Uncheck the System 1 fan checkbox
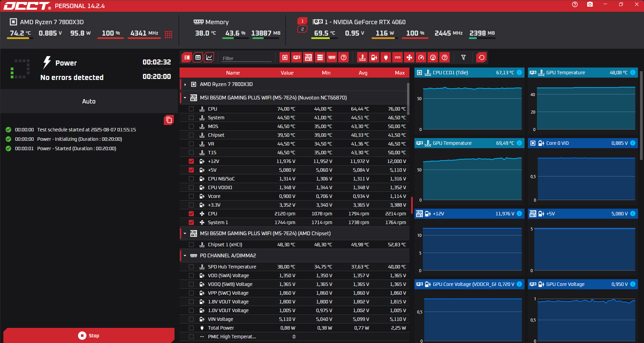The image size is (644, 343). click(191, 222)
